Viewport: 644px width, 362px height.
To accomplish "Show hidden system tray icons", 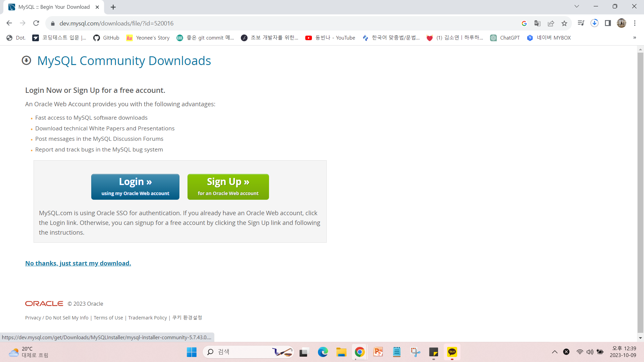I will coord(555,352).
